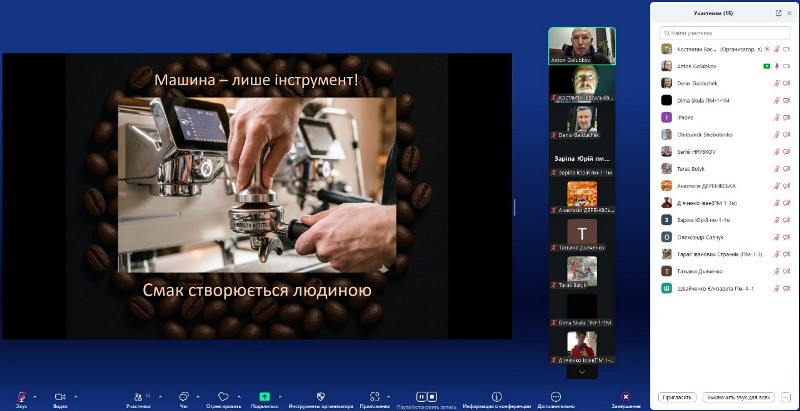Click the organizer's muted microphone icon

(x=777, y=49)
